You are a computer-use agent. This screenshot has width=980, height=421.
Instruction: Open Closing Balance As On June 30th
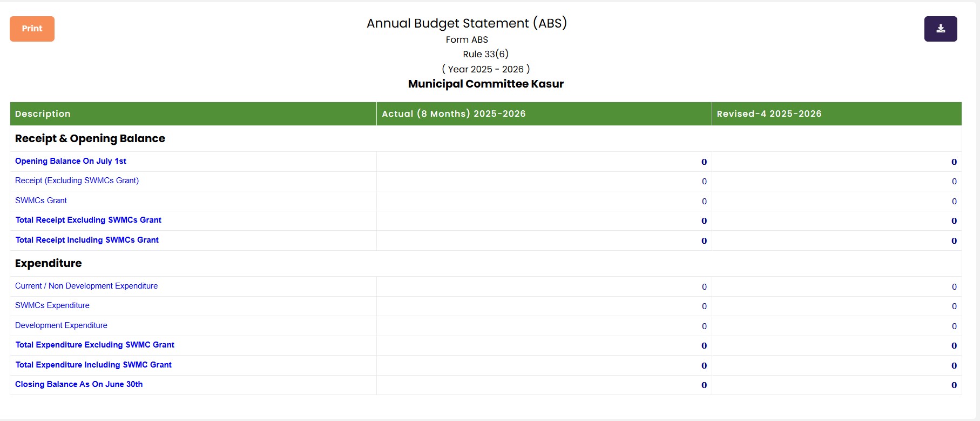pos(79,384)
